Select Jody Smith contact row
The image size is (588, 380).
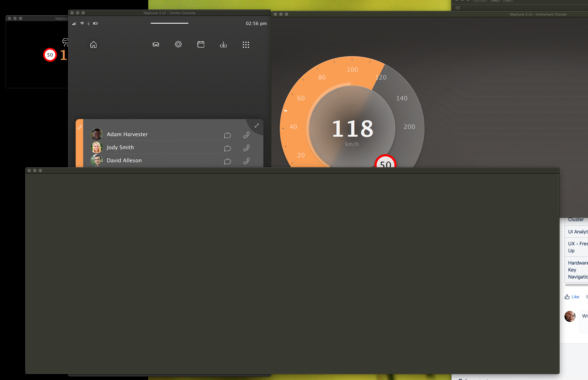point(156,147)
